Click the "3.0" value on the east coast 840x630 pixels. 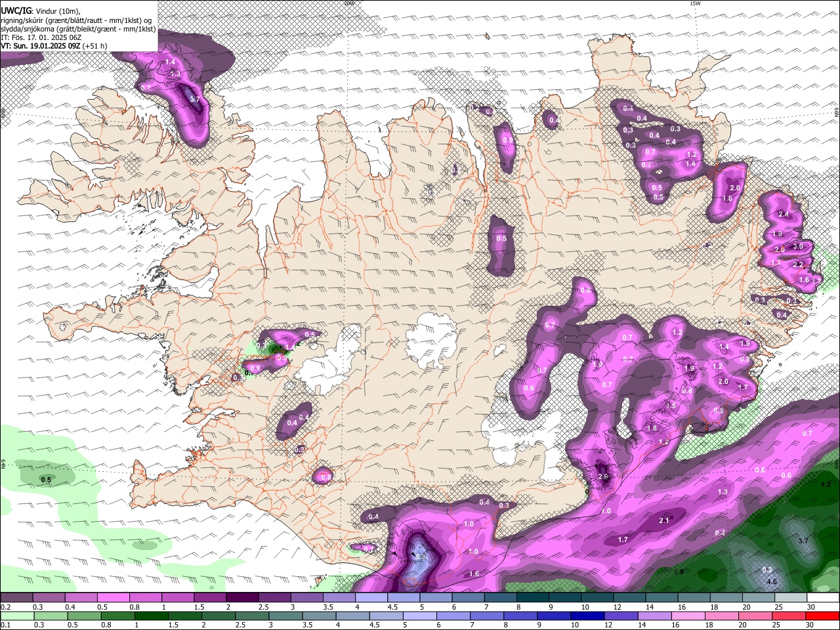tap(798, 247)
